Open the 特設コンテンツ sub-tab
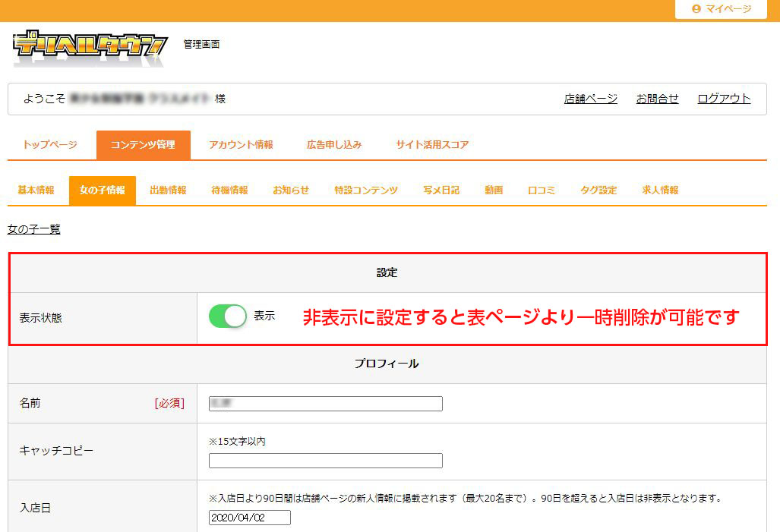 [366, 190]
